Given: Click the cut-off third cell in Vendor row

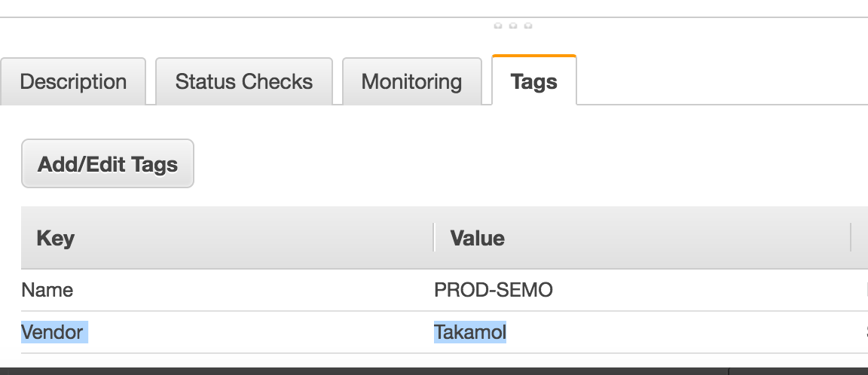Looking at the screenshot, I should [865, 332].
